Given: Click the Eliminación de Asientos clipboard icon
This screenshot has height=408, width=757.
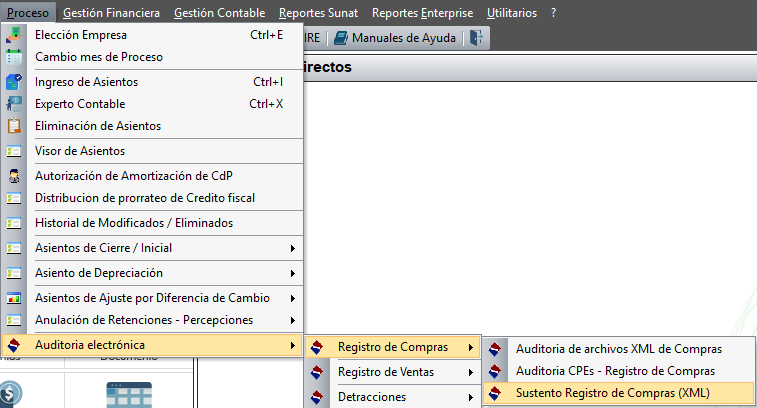Looking at the screenshot, I should (14, 126).
